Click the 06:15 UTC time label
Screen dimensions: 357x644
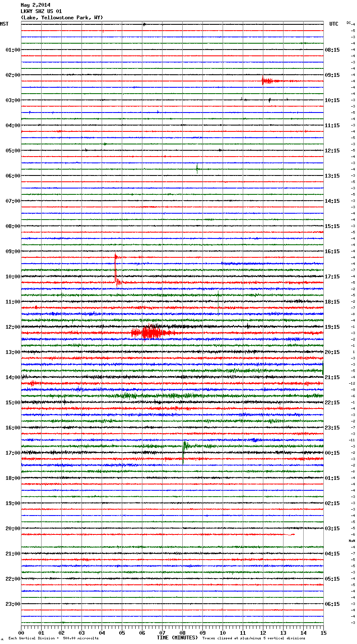pos(332,604)
